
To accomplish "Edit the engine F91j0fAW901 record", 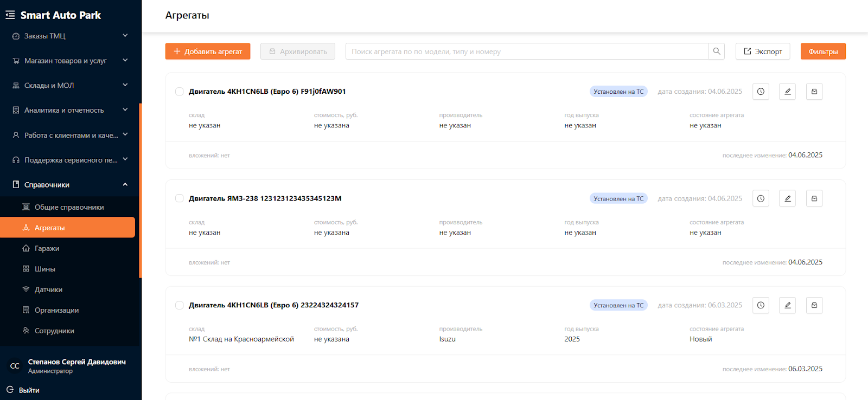I will (x=787, y=92).
